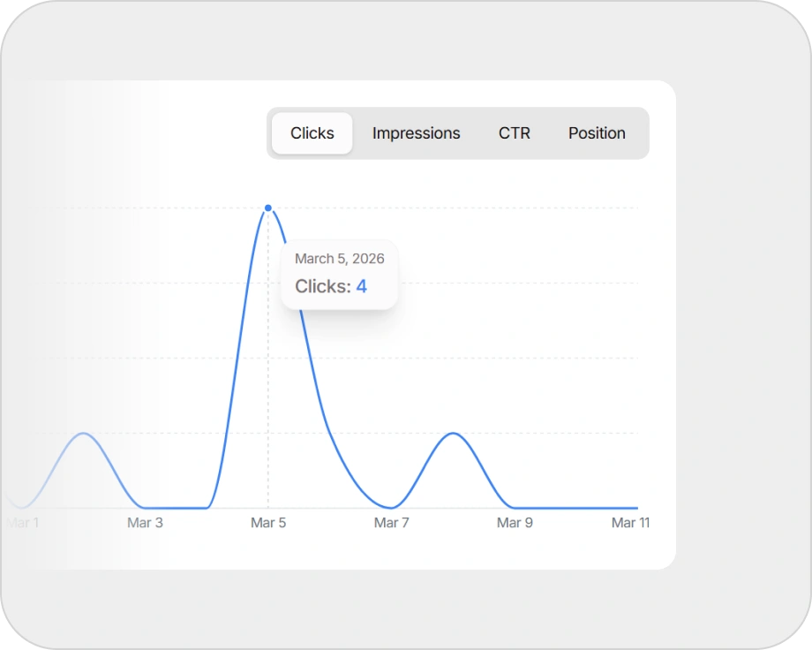Image resolution: width=812 pixels, height=650 pixels.
Task: Click the highlighted March 5 data point
Action: 268,208
